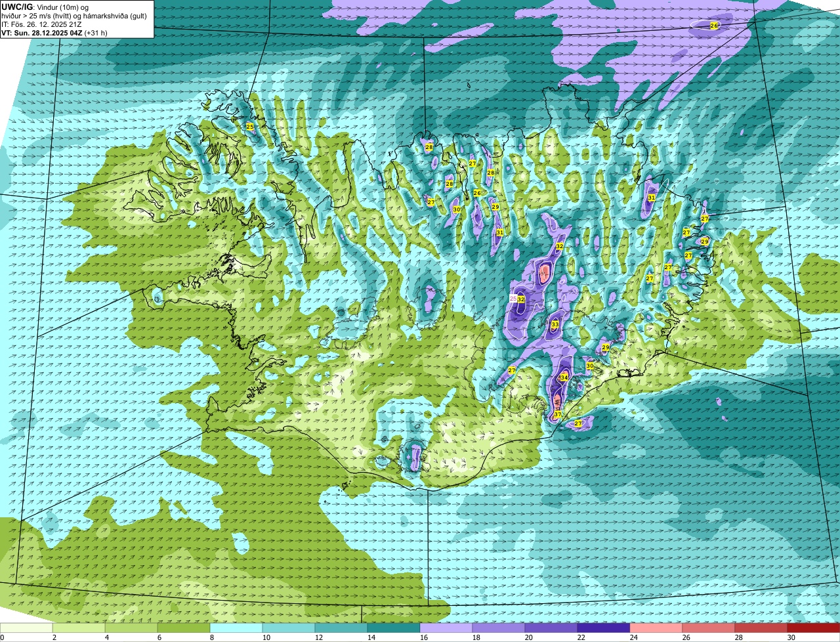Click legend tick value '4'
The width and height of the screenshot is (840, 642).
(x=106, y=637)
